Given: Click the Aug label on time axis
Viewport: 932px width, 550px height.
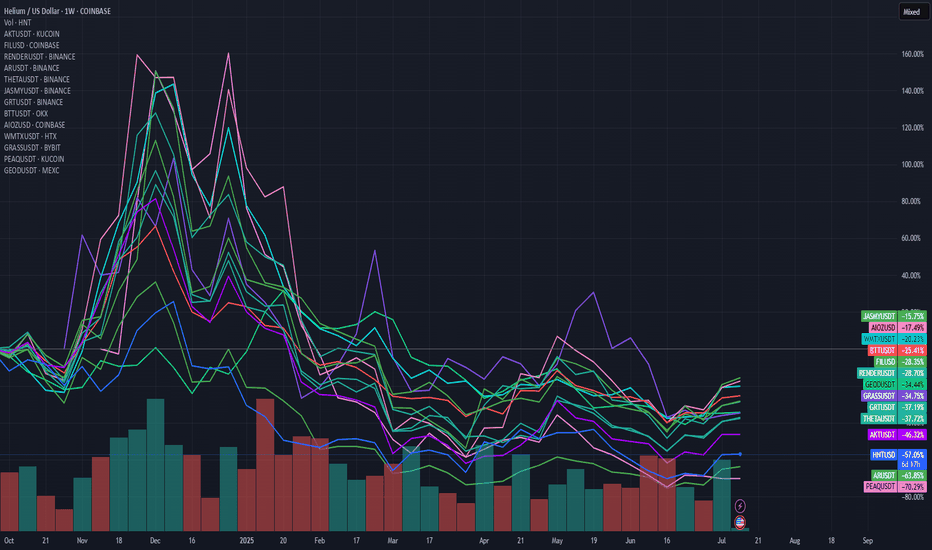Looking at the screenshot, I should point(795,541).
